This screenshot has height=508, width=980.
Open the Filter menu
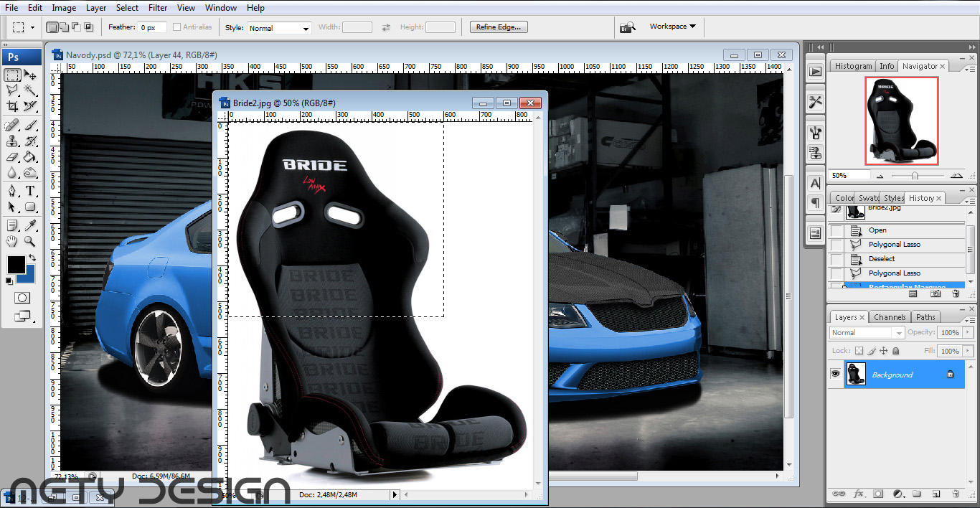point(158,8)
